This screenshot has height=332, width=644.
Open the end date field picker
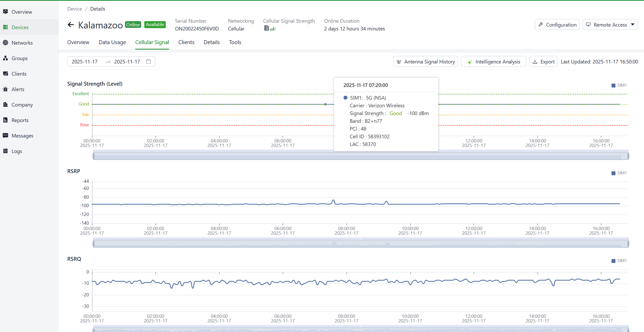(x=127, y=62)
